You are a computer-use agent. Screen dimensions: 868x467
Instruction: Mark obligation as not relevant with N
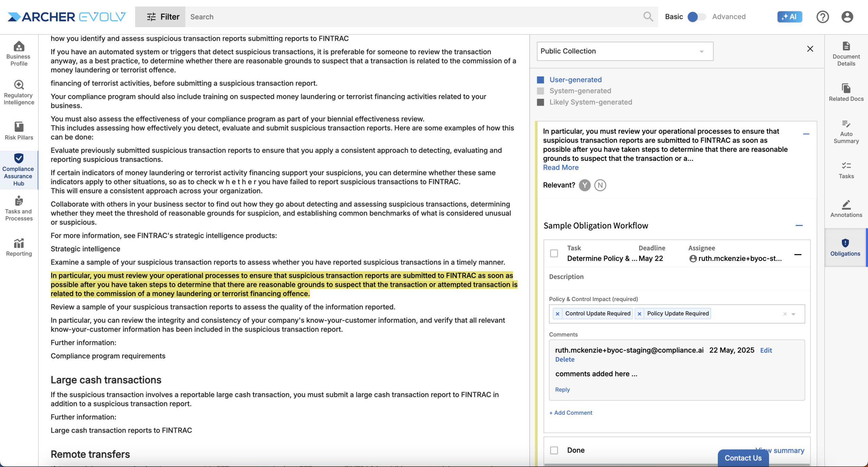pyautogui.click(x=600, y=185)
